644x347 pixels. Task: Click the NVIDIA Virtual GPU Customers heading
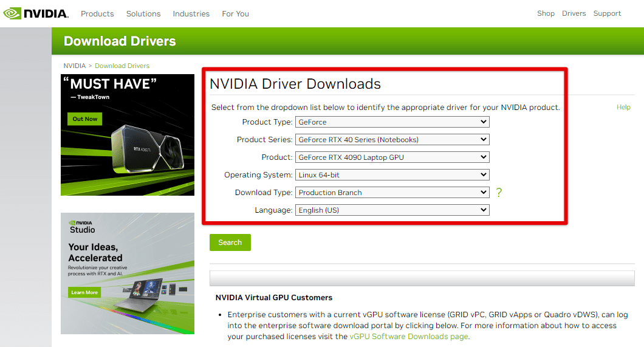(274, 297)
